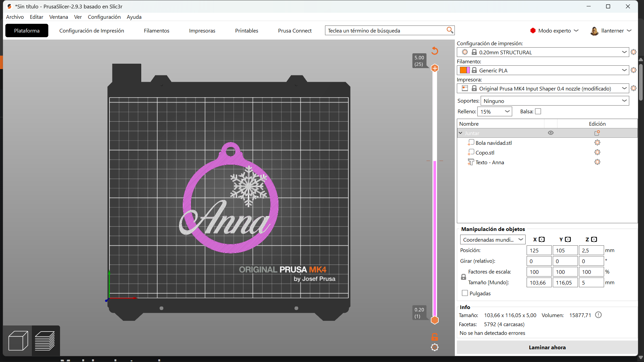Switch to the Filamentos tab

(x=157, y=31)
